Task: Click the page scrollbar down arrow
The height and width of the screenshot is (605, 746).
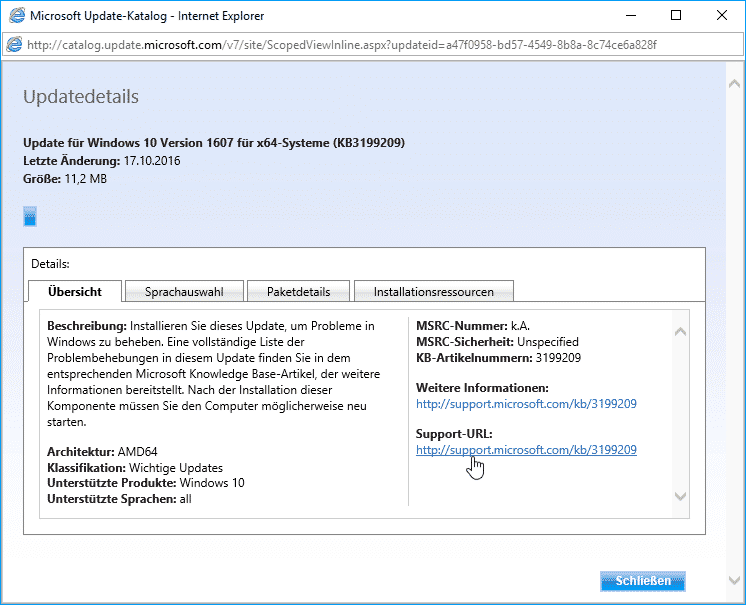Action: (x=734, y=580)
